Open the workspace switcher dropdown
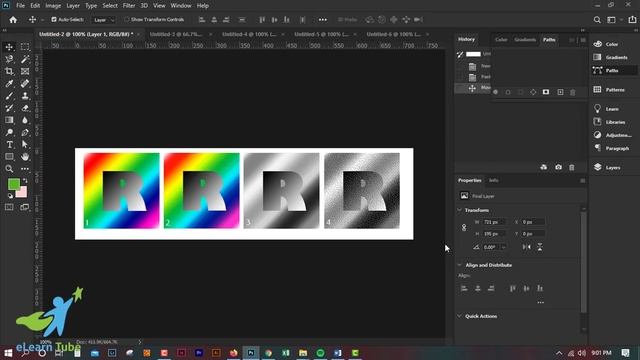640x360 pixels. (614, 20)
